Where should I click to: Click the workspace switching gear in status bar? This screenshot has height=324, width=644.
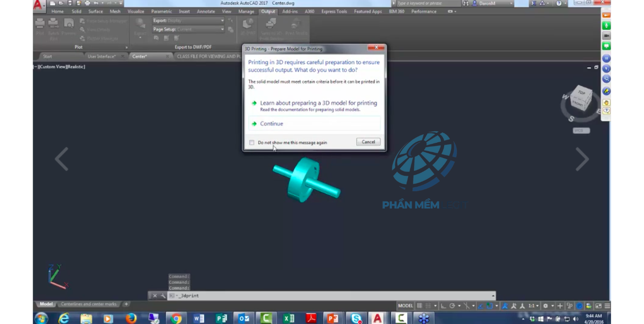[545, 306]
